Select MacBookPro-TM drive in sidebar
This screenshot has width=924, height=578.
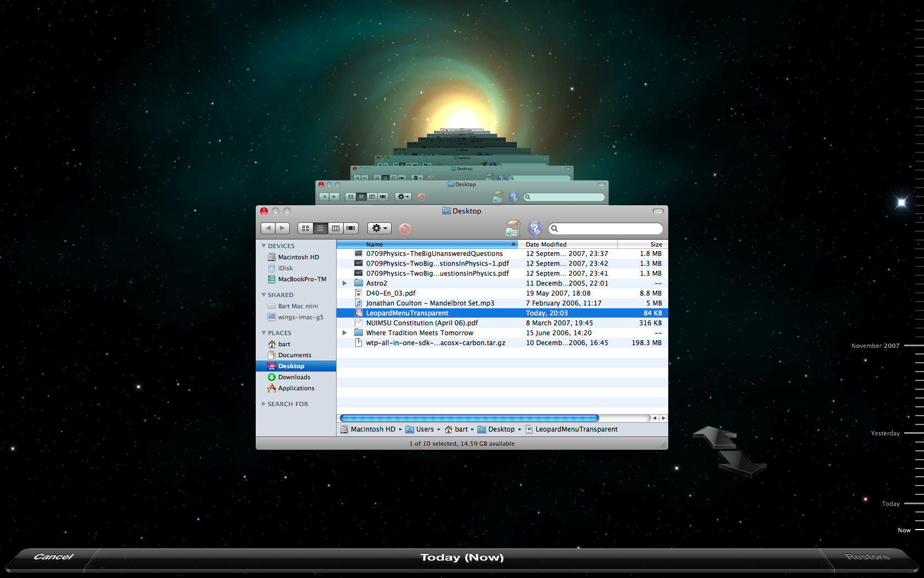(296, 279)
